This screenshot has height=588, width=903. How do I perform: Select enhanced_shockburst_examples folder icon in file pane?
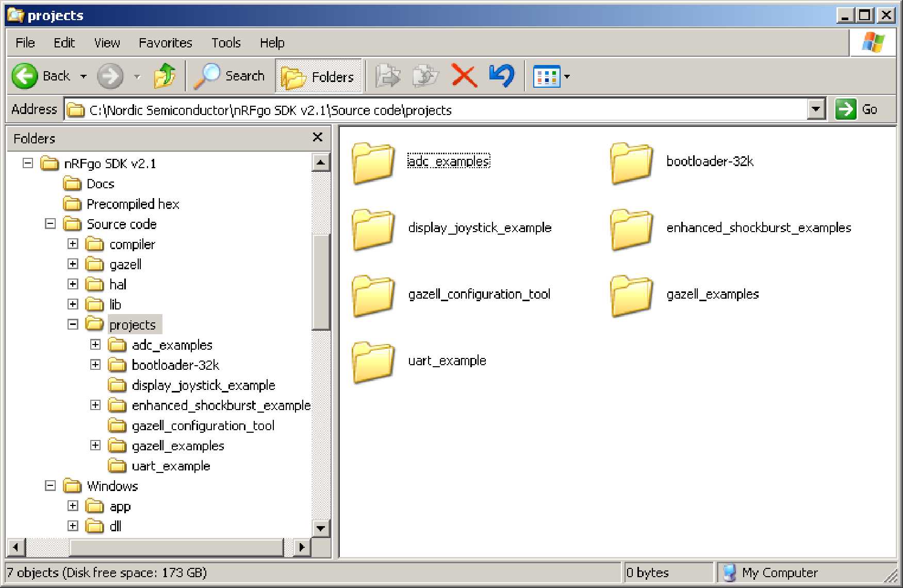(632, 230)
